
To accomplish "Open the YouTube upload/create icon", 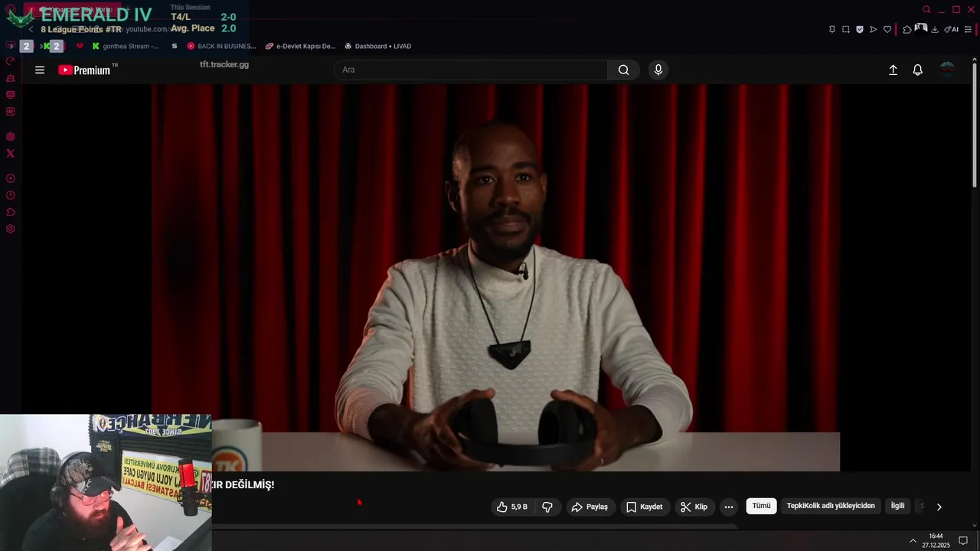I will [893, 70].
